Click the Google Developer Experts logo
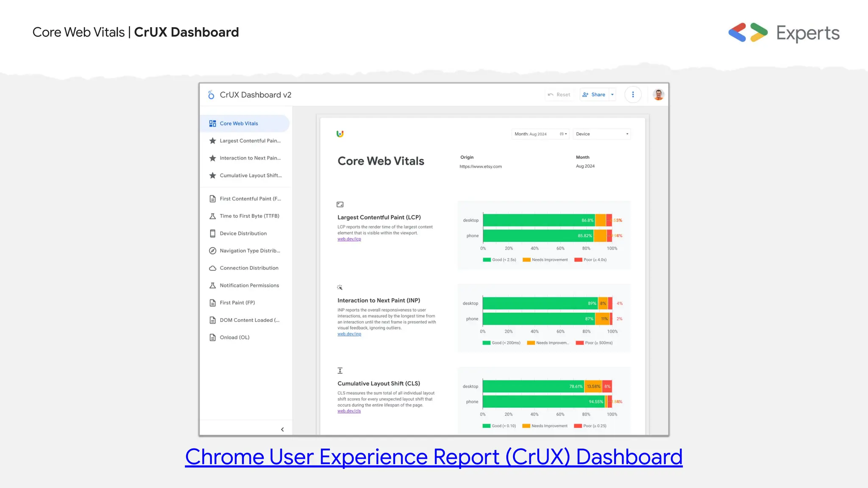The width and height of the screenshot is (868, 488). [x=784, y=33]
